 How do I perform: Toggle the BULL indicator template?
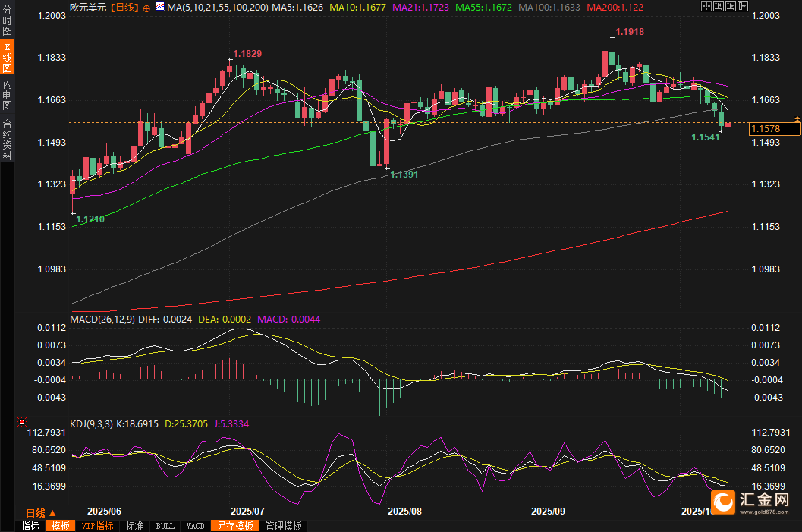tap(165, 526)
